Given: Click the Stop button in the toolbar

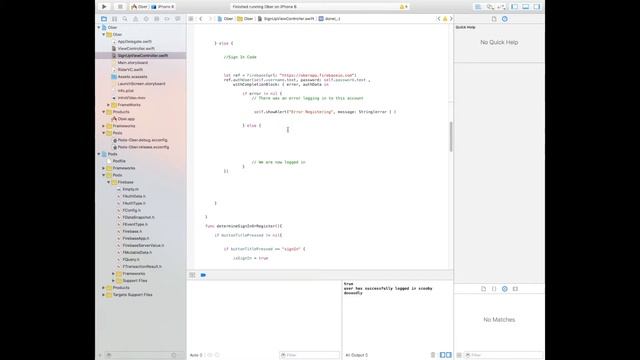Looking at the screenshot, I should (120, 7).
